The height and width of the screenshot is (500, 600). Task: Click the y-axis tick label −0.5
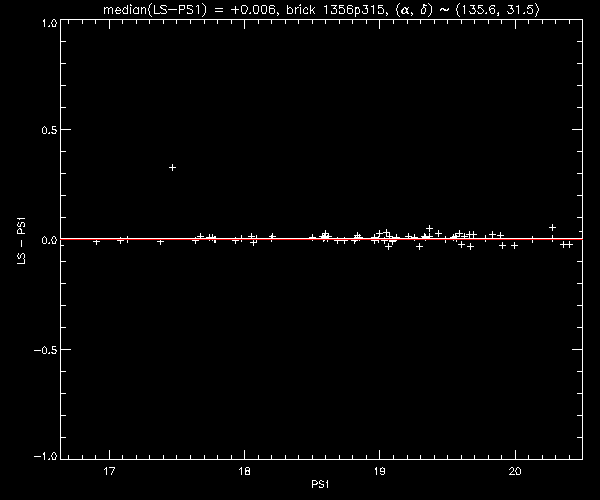[46, 350]
